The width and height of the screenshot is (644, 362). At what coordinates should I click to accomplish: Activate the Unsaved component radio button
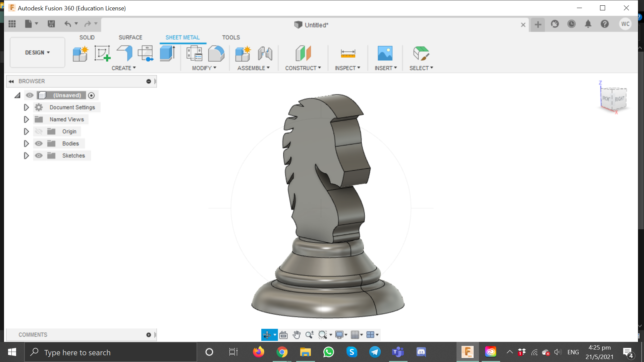click(91, 96)
